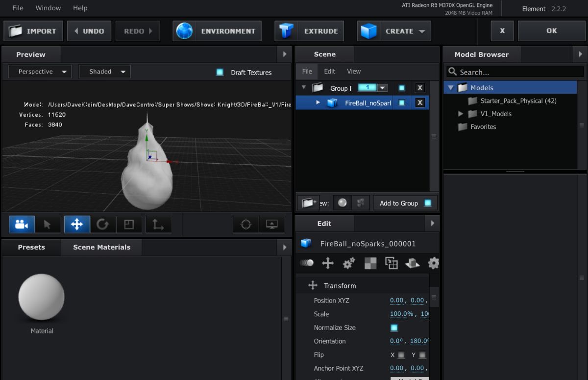
Task: Open the checkerboard texture settings icon
Action: (370, 263)
